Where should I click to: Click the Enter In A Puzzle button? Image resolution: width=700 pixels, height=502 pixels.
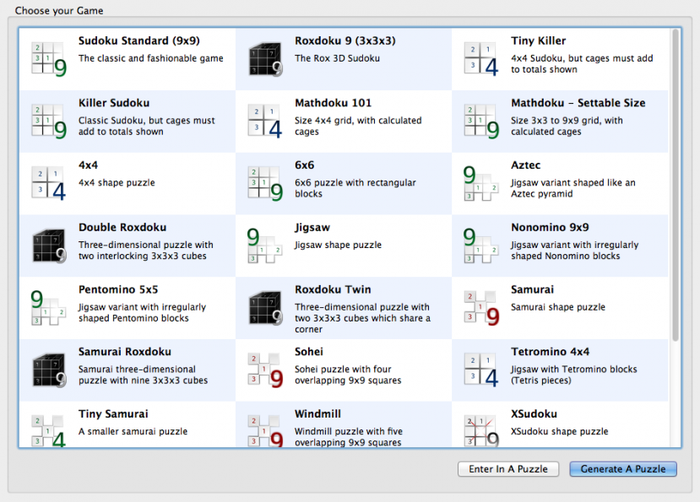[x=507, y=469]
